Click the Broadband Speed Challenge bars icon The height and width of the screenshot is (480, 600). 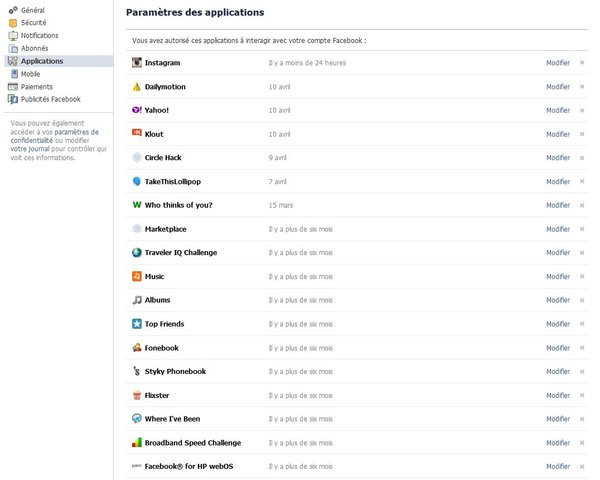coord(137,442)
